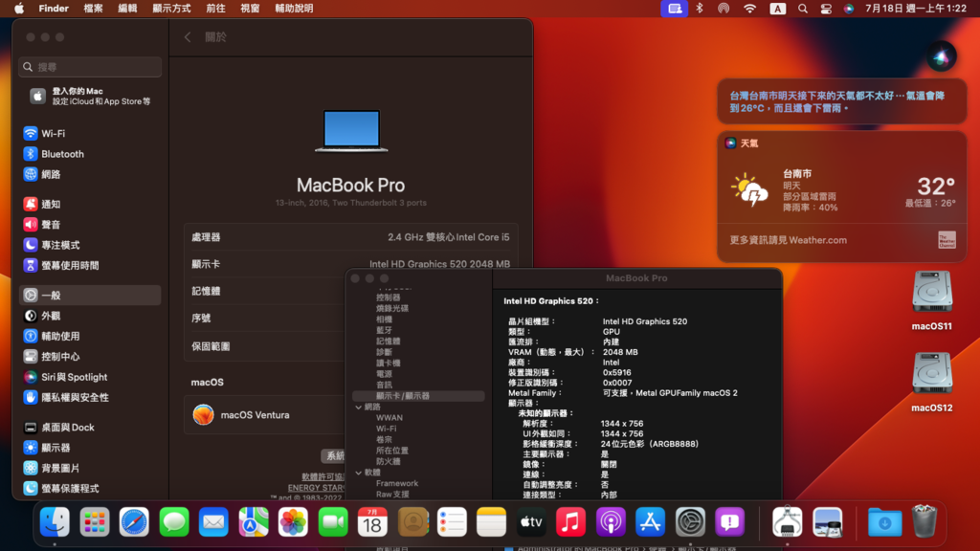This screenshot has width=980, height=551.
Task: Open Mail app in Dock
Action: (x=213, y=521)
